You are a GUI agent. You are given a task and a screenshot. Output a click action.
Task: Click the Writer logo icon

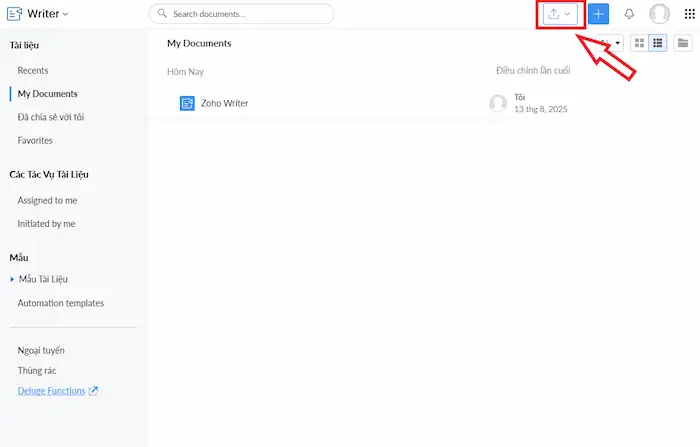pos(14,14)
